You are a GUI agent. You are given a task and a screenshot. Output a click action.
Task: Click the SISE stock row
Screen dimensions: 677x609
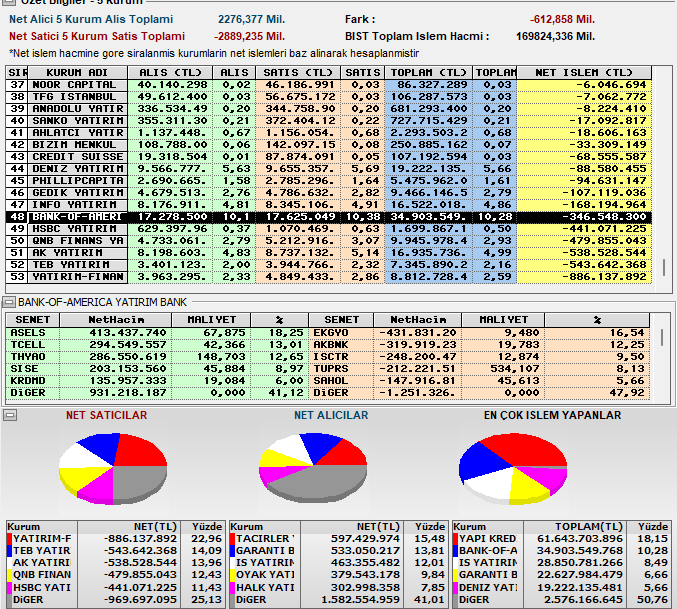[x=157, y=369]
